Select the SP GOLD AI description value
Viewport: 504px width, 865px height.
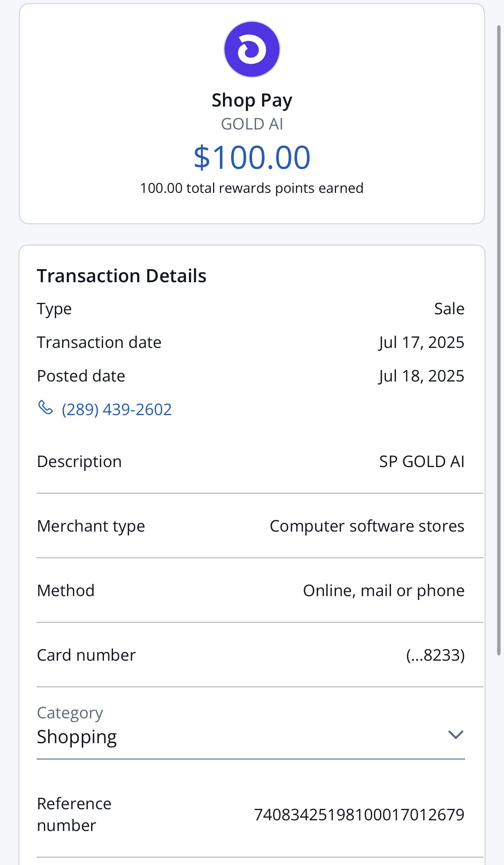pos(422,461)
